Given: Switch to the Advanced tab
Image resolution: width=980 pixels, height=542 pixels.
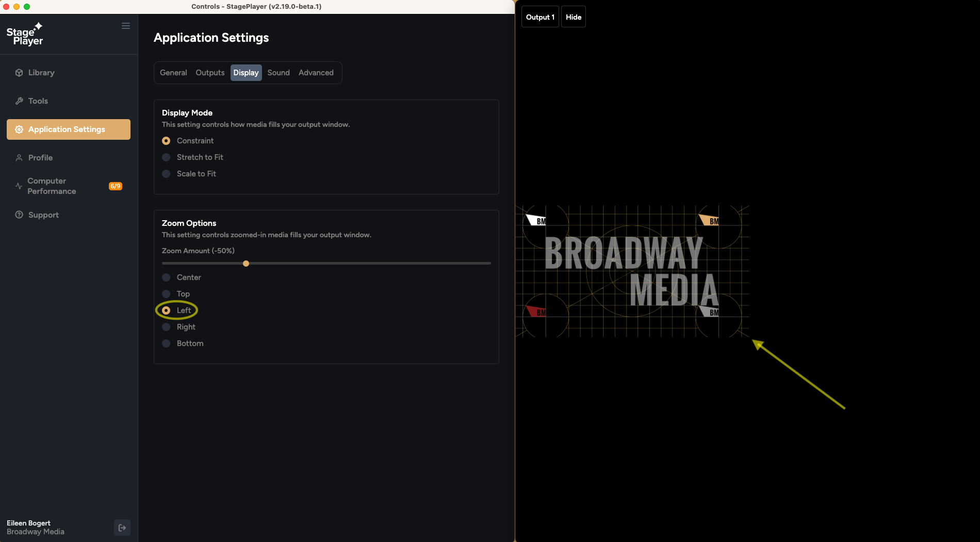Looking at the screenshot, I should click(x=316, y=73).
